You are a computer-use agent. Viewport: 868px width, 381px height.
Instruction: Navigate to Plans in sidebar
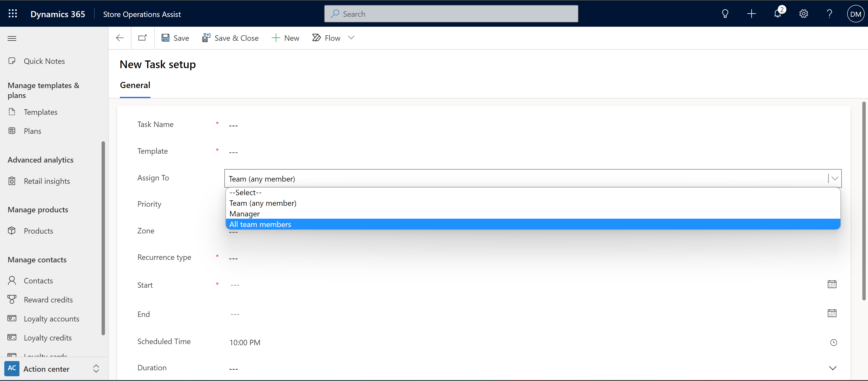(x=31, y=131)
